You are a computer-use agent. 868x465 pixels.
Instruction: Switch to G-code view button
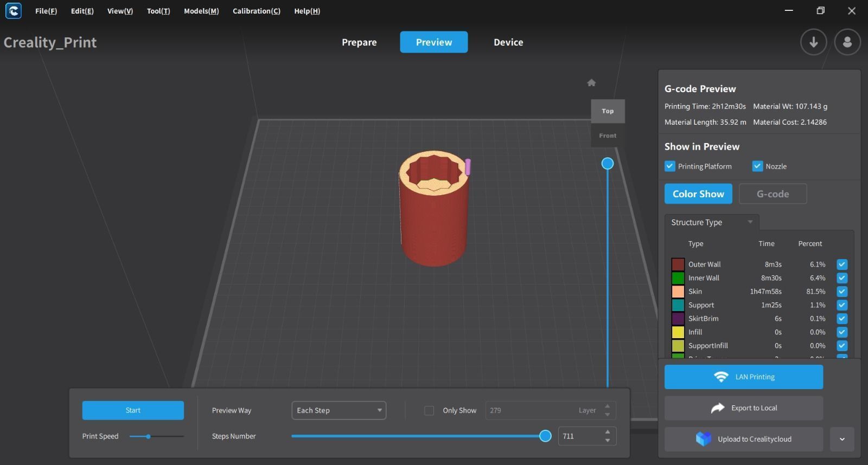point(773,194)
